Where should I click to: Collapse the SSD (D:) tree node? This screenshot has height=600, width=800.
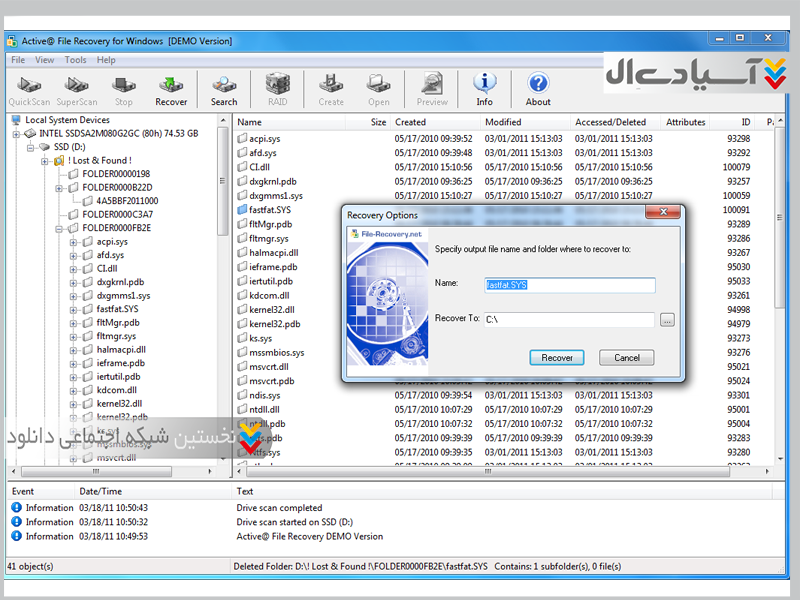[31, 147]
